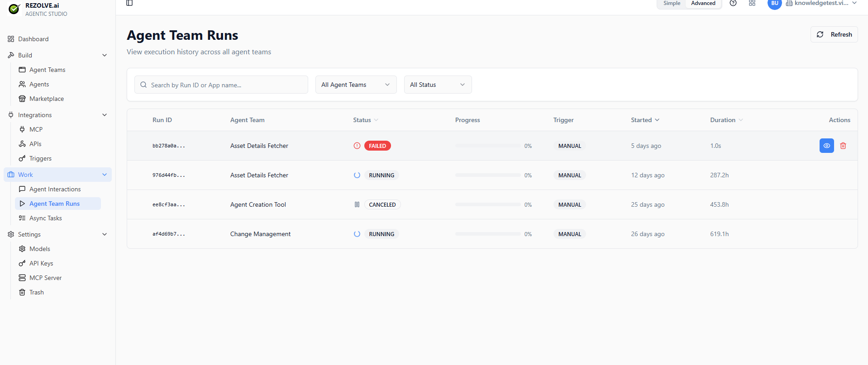Open the help question mark icon
This screenshot has height=365, width=868.
coord(733,3)
